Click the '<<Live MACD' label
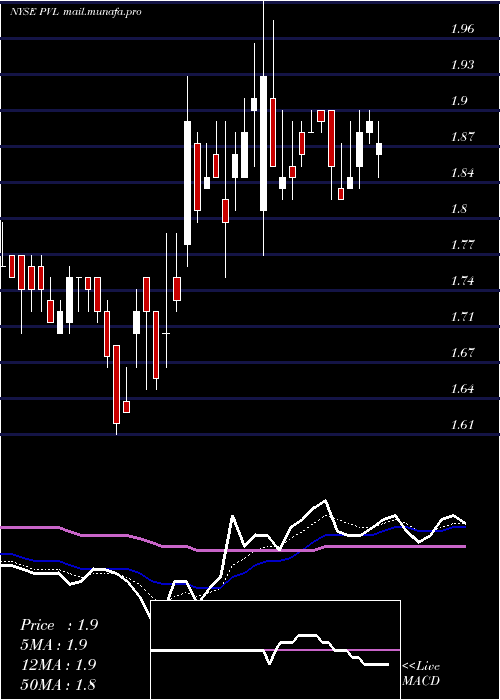500x700 pixels. click(421, 673)
